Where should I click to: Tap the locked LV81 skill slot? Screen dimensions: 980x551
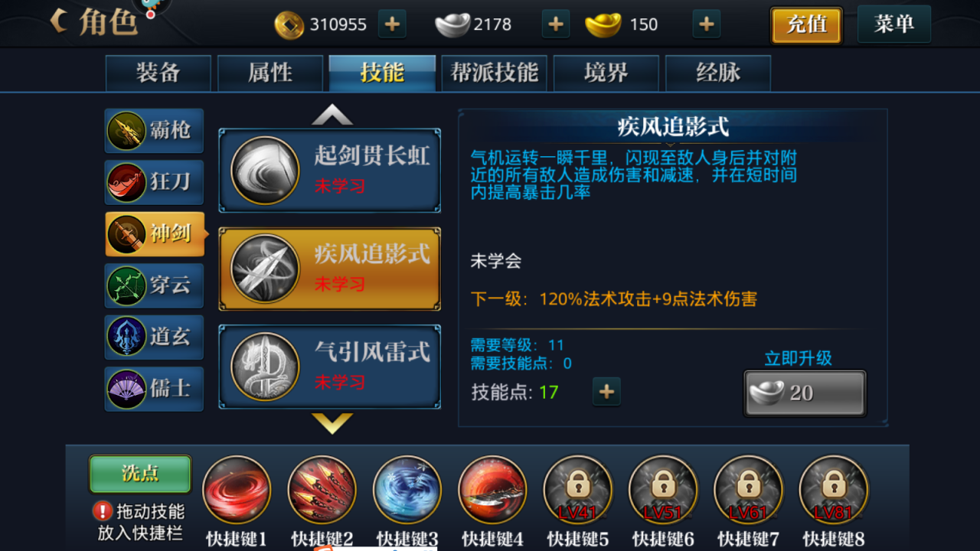(833, 490)
